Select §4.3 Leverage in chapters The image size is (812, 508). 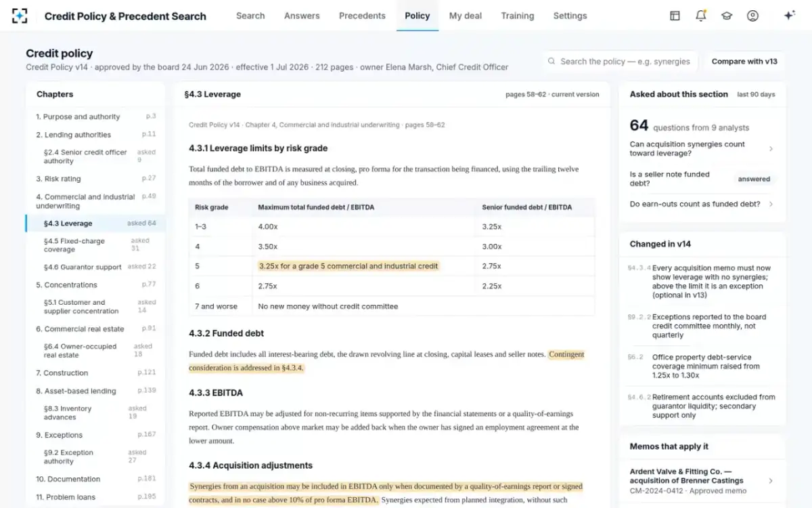pyautogui.click(x=95, y=224)
